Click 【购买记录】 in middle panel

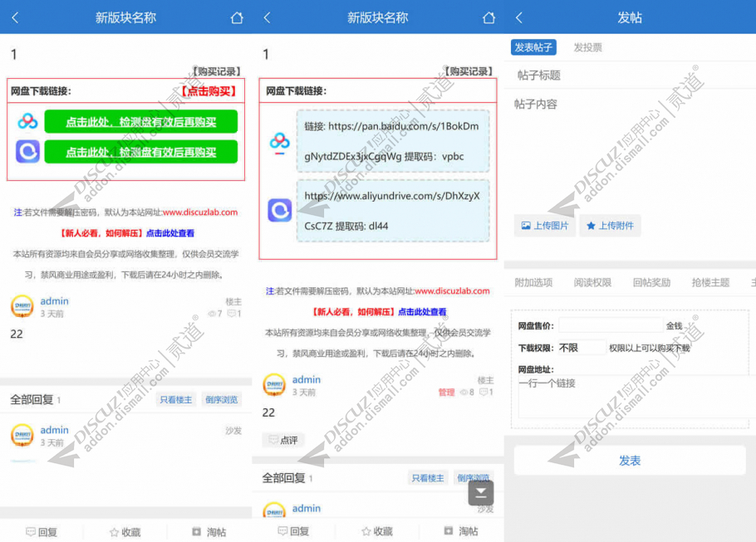click(x=467, y=71)
